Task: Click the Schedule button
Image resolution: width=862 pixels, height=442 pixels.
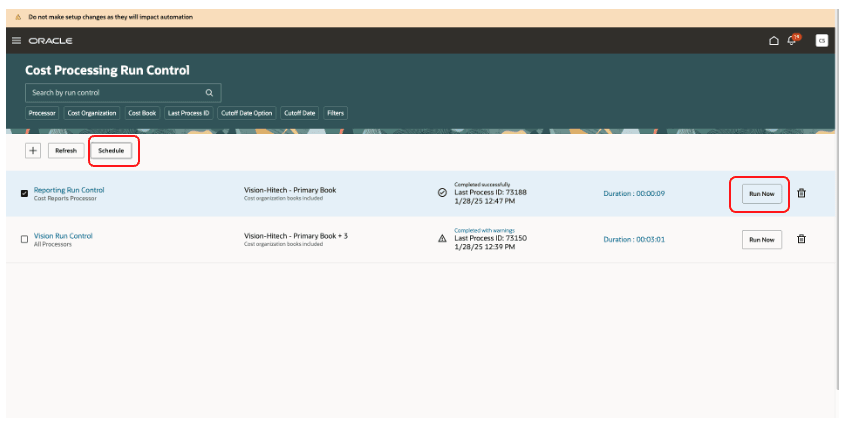Action: tap(111, 151)
